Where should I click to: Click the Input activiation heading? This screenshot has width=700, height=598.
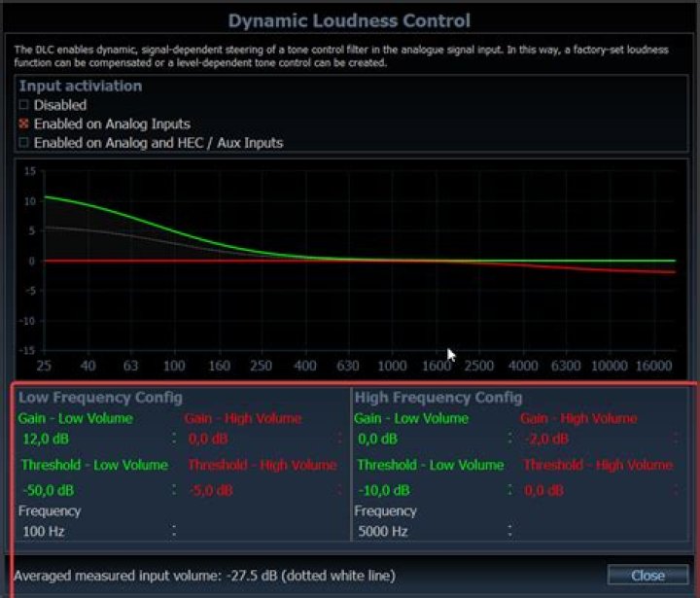[x=81, y=86]
